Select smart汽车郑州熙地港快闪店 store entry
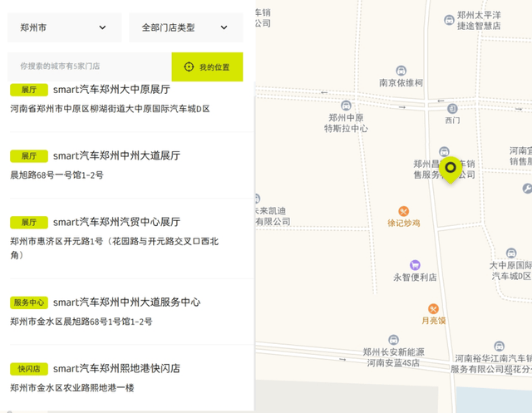This screenshot has width=532, height=413. click(x=116, y=368)
